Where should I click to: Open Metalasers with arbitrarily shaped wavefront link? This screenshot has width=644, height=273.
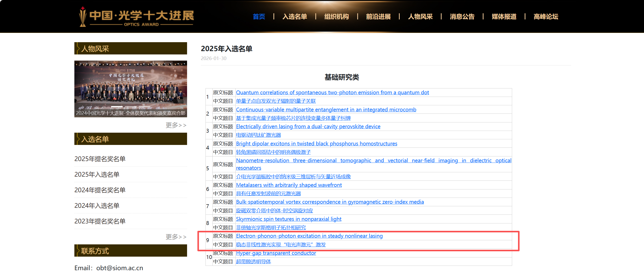289,185
